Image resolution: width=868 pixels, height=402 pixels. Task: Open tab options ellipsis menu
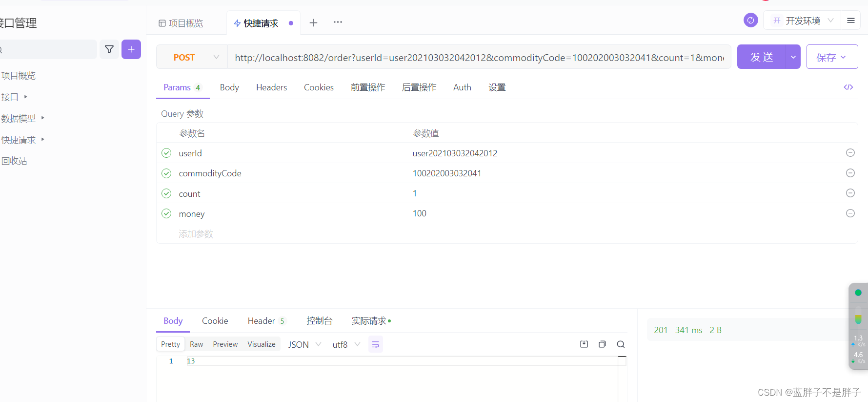tap(338, 22)
